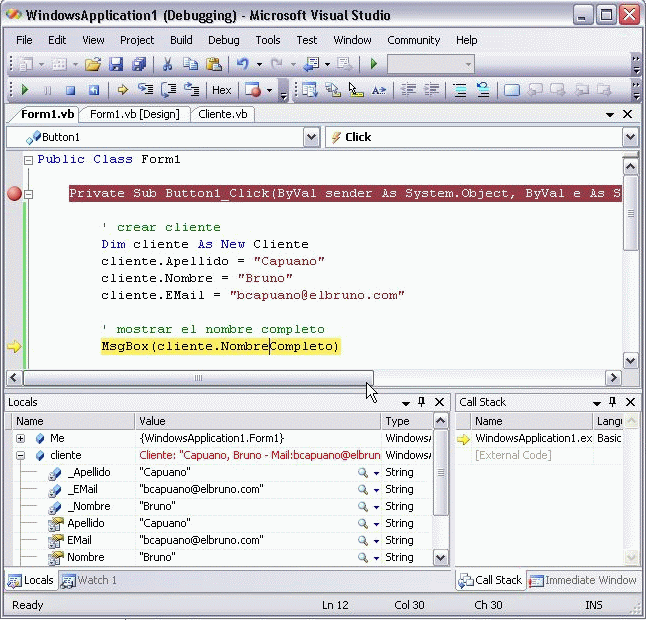Open the Breakpoints window icon

(253, 90)
